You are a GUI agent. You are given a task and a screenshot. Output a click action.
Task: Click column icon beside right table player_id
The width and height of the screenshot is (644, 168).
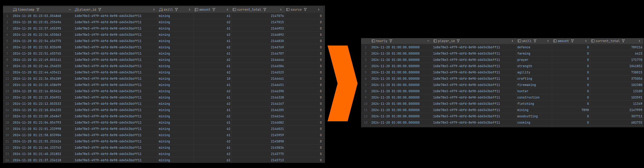point(435,41)
